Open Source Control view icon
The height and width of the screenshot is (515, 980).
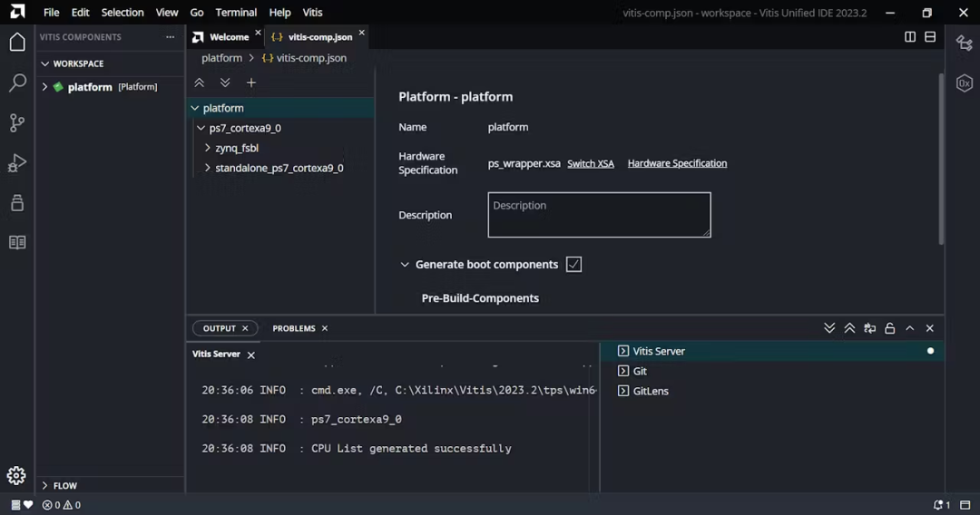pos(17,122)
